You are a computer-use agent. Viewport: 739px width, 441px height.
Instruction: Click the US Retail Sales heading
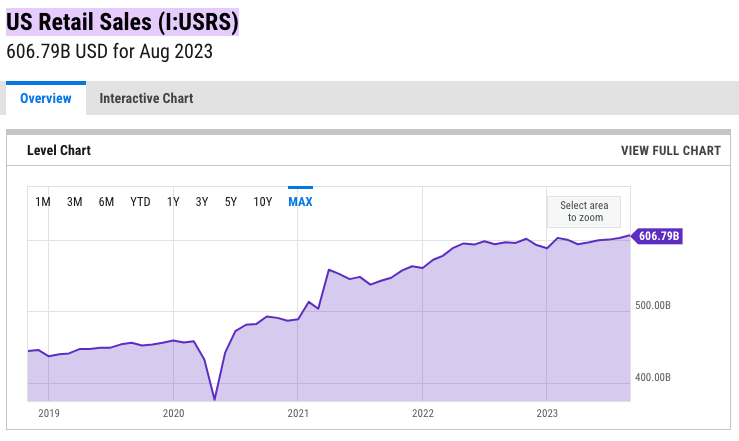pyautogui.click(x=123, y=22)
